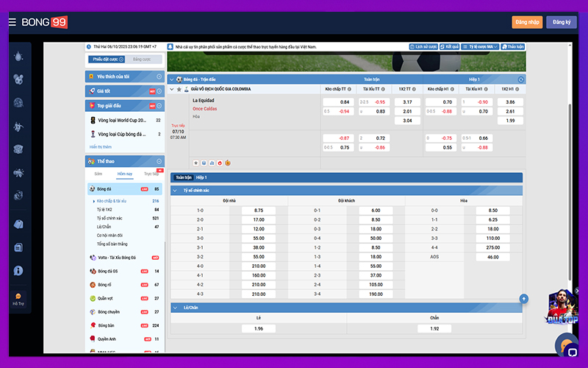Screen dimensions: 588x368
Task: Collapse the Tỷ số chính xác section
Action: pos(175,191)
